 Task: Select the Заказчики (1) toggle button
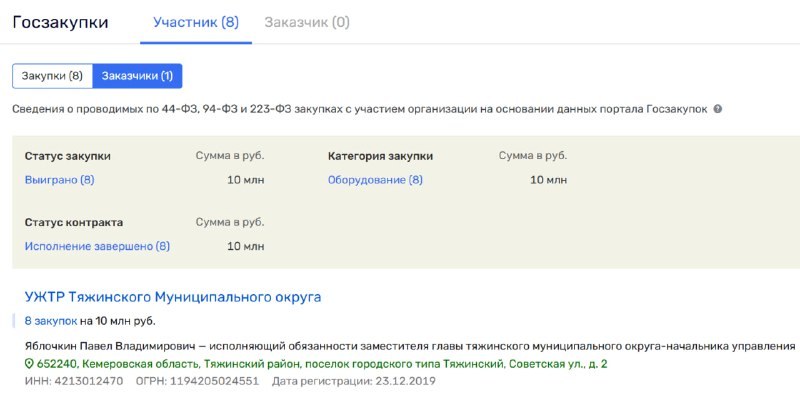[x=137, y=76]
